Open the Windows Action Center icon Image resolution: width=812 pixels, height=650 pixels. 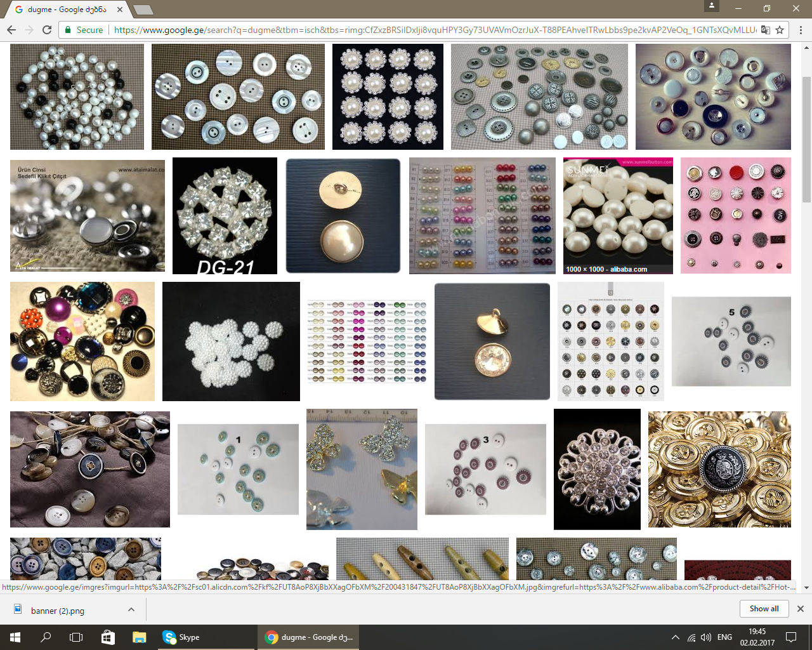(x=791, y=637)
